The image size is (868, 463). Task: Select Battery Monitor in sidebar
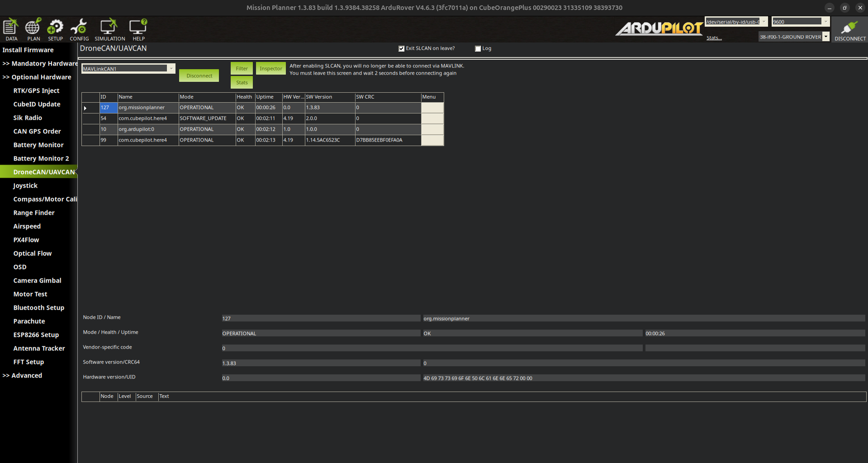click(38, 145)
